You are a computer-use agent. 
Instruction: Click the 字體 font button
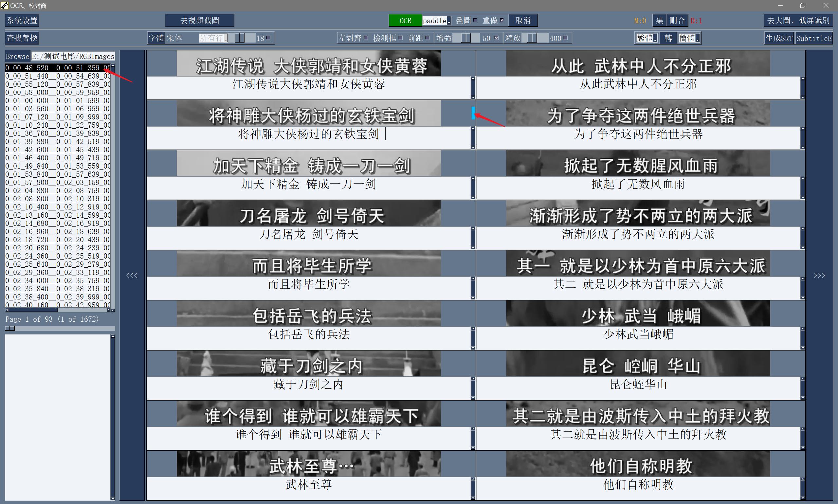pyautogui.click(x=156, y=38)
